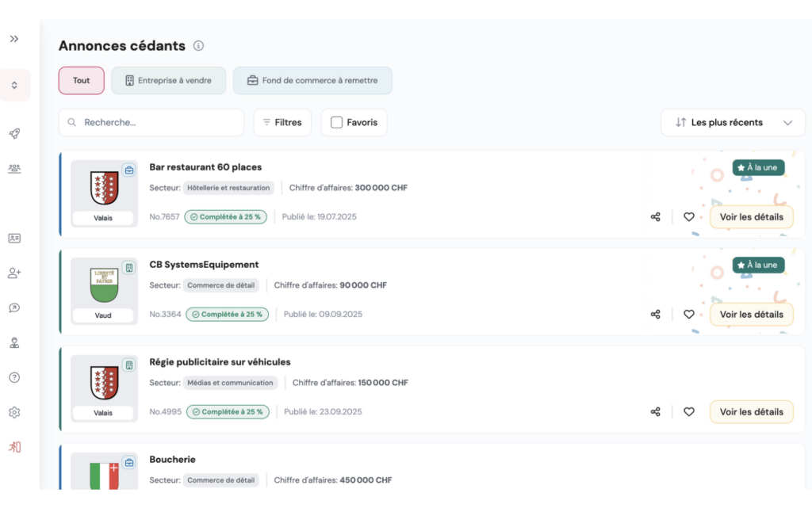Image resolution: width=812 pixels, height=512 pixels.
Task: Select the Entreprise à vendre tab
Action: click(x=168, y=81)
